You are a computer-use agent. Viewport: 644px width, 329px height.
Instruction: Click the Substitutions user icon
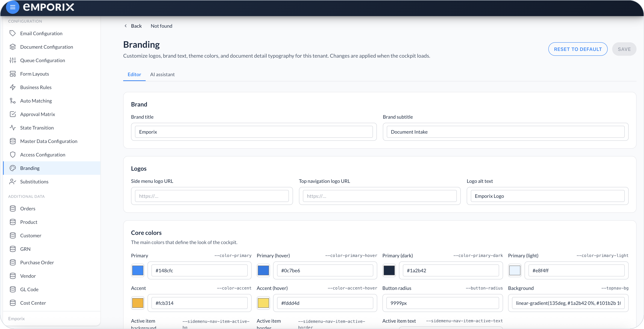point(13,182)
